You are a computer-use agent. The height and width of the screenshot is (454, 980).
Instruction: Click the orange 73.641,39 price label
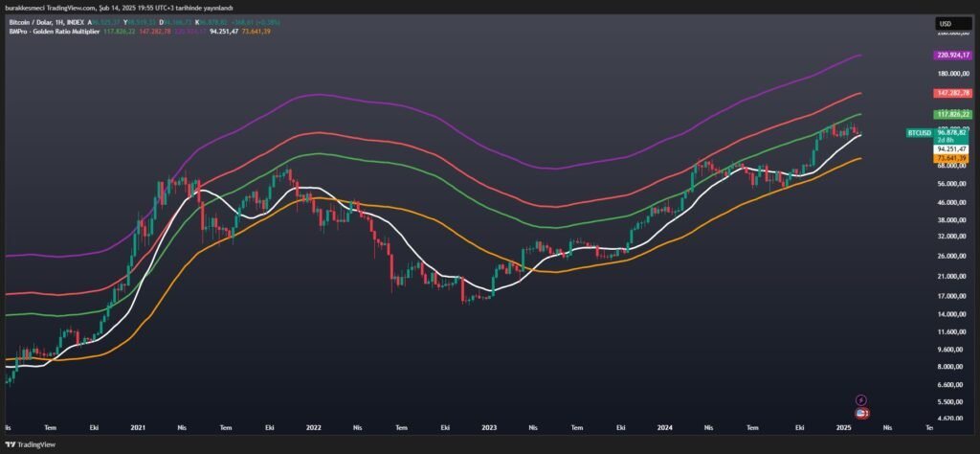(953, 158)
